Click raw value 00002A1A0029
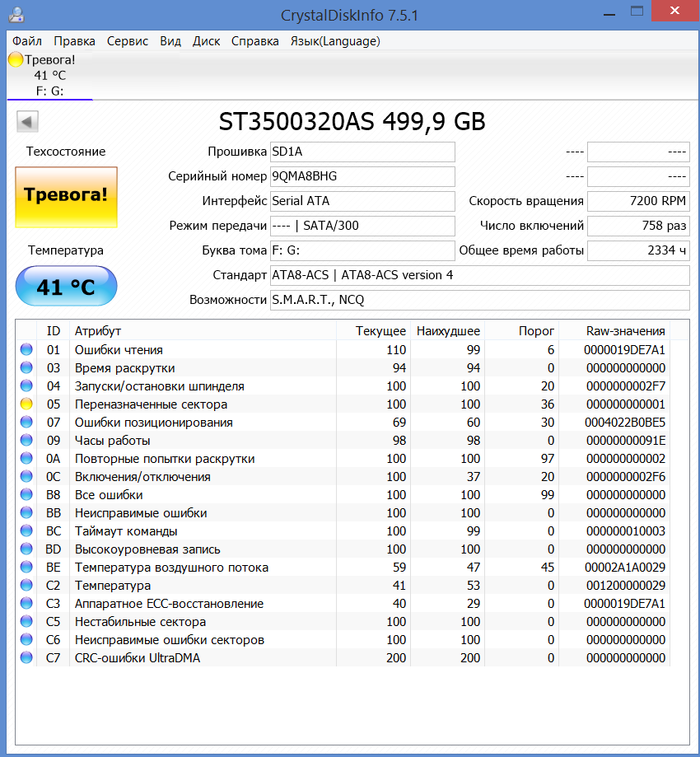Viewport: 700px width, 757px height. [625, 568]
